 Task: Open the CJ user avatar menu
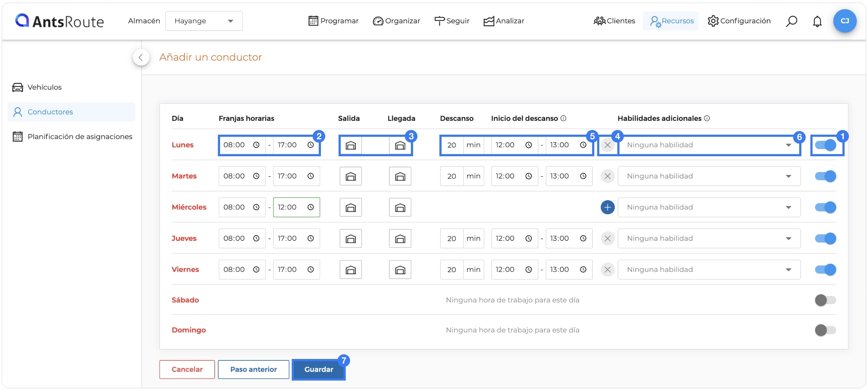click(845, 21)
